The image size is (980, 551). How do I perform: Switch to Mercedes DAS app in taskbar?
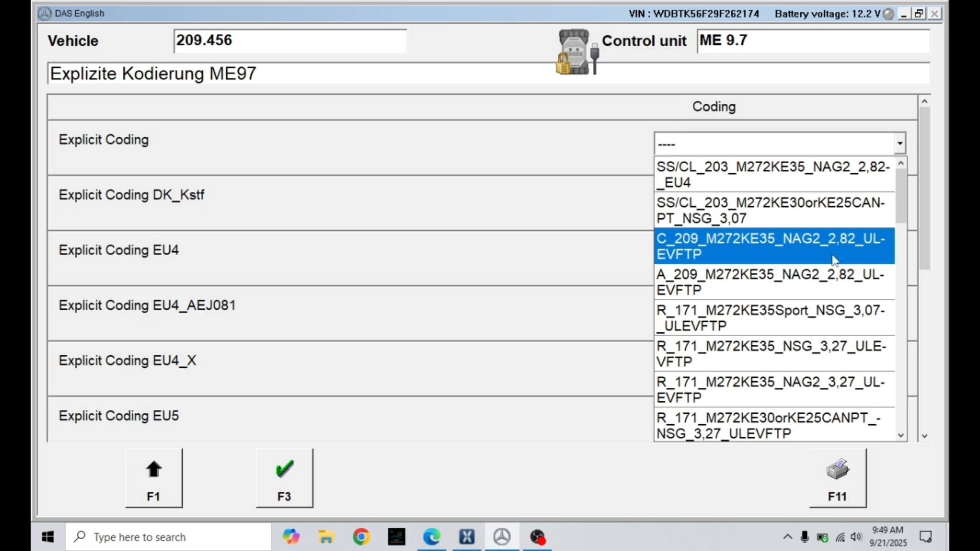pyautogui.click(x=502, y=537)
